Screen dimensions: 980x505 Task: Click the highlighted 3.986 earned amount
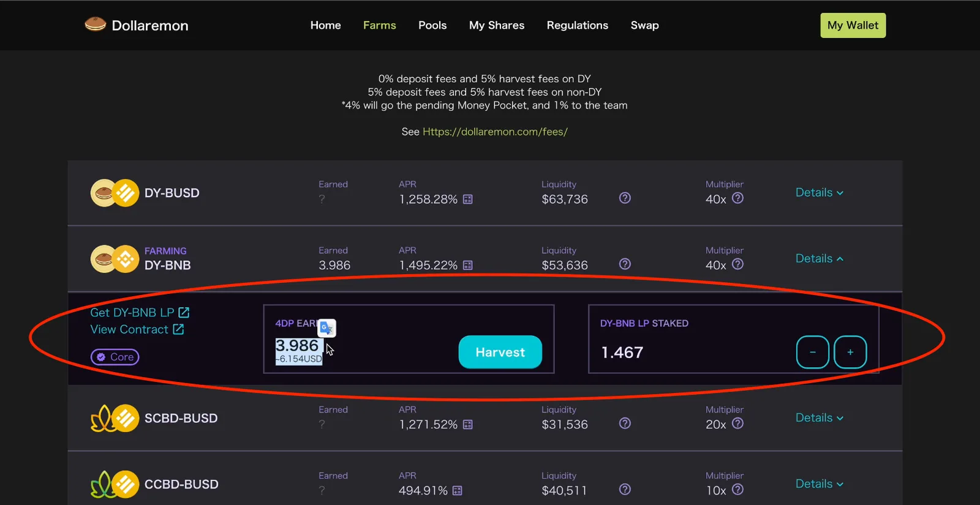(x=297, y=345)
